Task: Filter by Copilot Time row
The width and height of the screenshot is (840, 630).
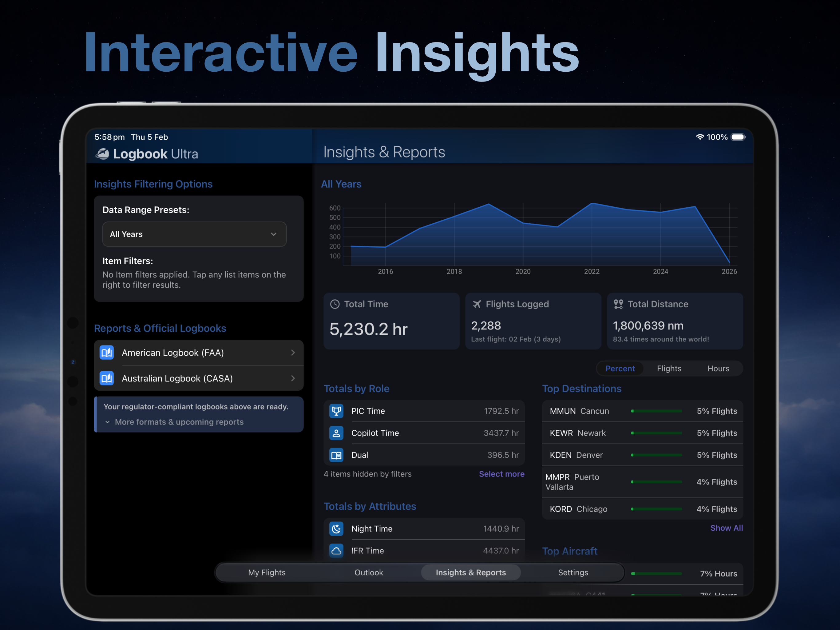Action: (424, 433)
